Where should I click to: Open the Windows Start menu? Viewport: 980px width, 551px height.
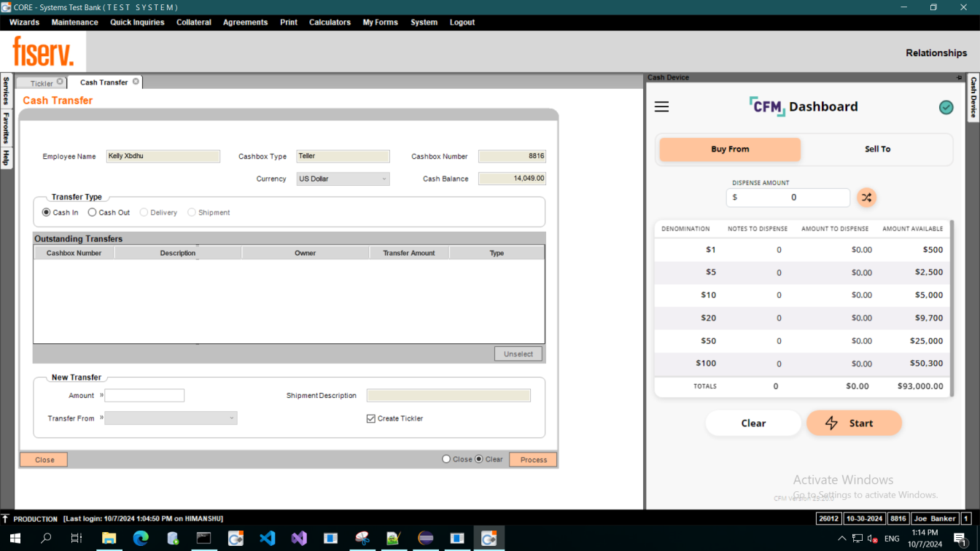(x=15, y=539)
